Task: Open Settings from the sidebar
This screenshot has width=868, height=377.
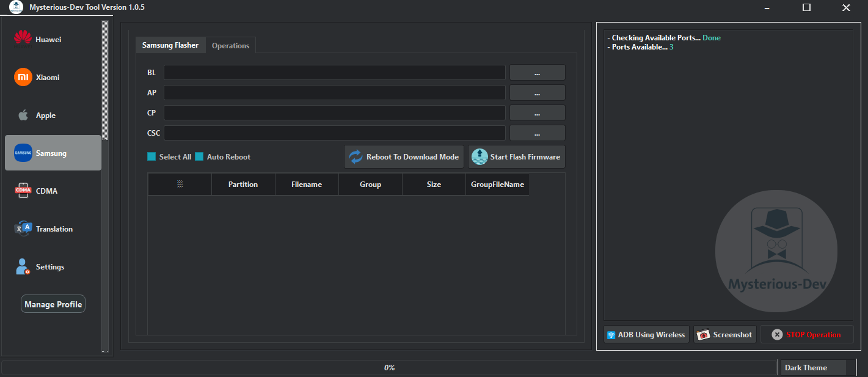Action: [x=23, y=266]
